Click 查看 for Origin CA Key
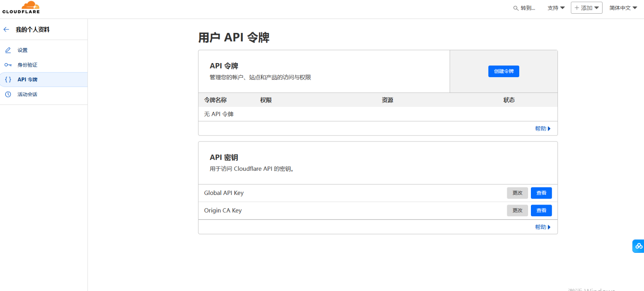The width and height of the screenshot is (644, 291). tap(541, 210)
